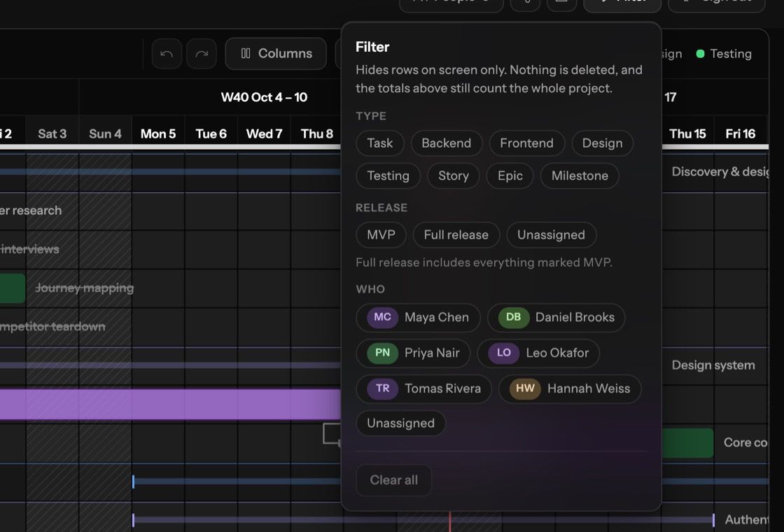Toggle the Testing type filter chip
The image size is (784, 532).
[x=388, y=176]
